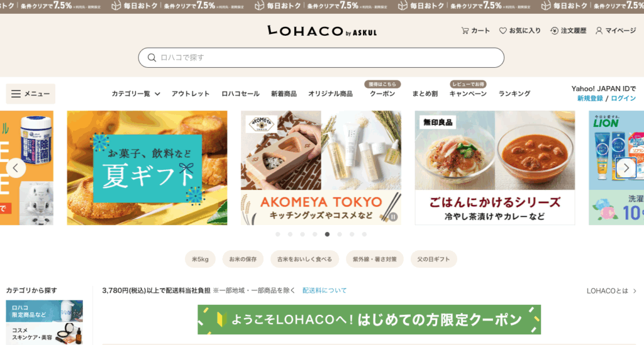Pause the banner carousel autoplay
Screen dimensions: 644x345
coord(392,217)
